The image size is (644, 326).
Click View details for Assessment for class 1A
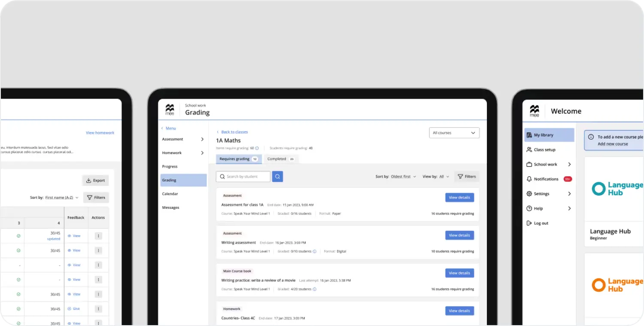(x=459, y=198)
